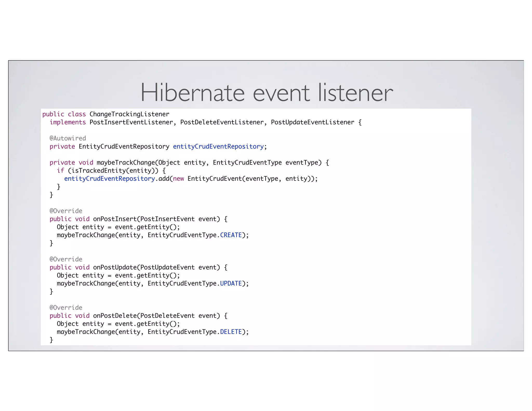Click the class name ChangeTrackingListener
This screenshot has width=532, height=411.
click(129, 114)
